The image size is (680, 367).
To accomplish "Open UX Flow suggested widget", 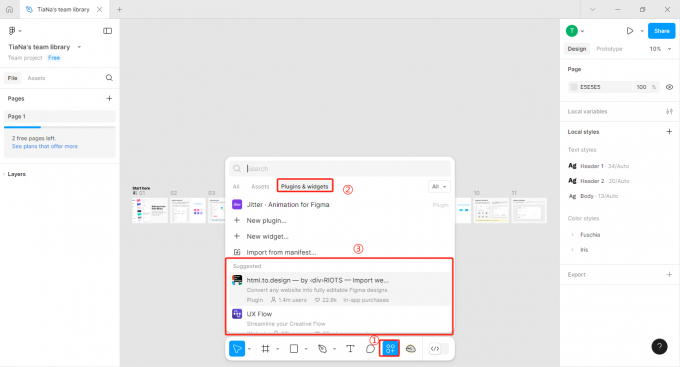I will coord(340,319).
